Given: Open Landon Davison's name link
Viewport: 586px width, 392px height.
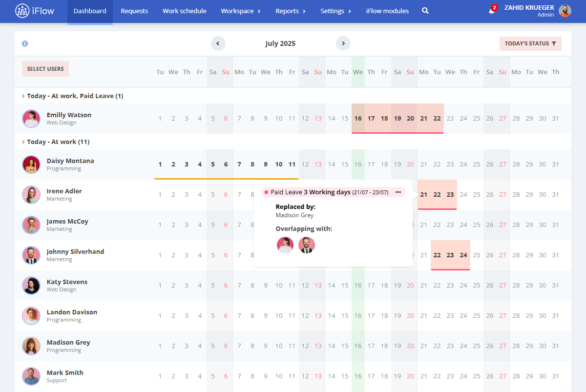Looking at the screenshot, I should point(72,312).
